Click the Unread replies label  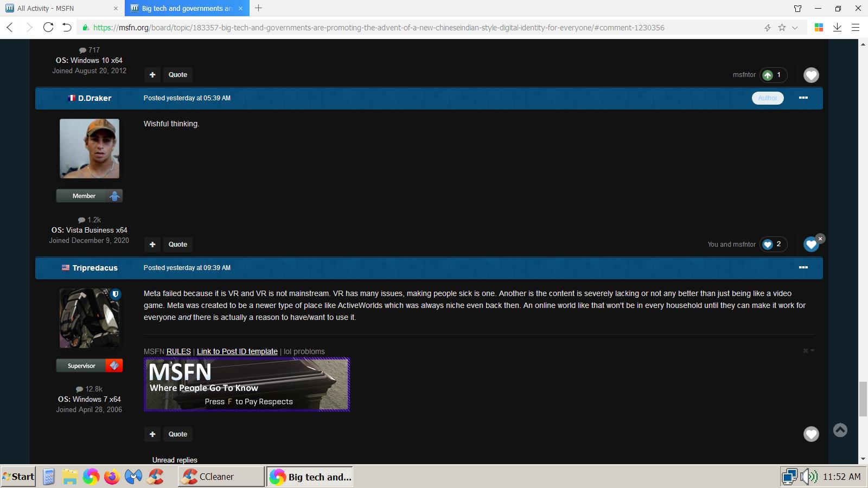pyautogui.click(x=175, y=460)
